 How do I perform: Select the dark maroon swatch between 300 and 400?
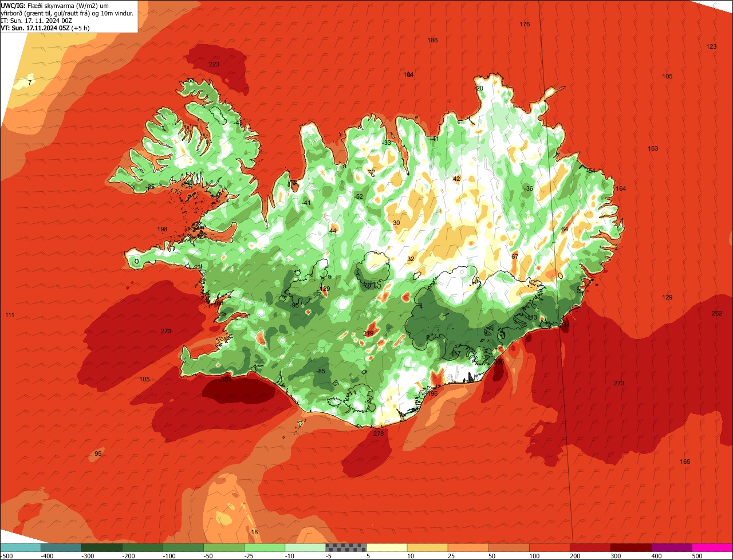pos(630,547)
